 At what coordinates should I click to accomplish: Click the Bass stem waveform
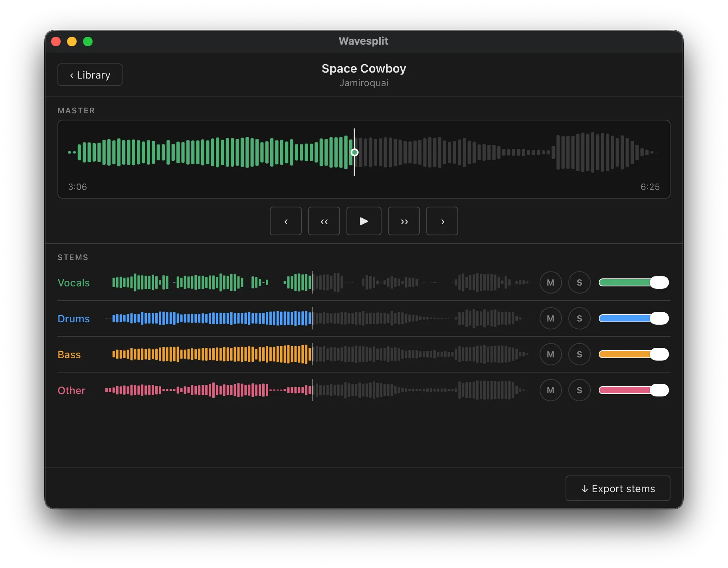tap(317, 354)
